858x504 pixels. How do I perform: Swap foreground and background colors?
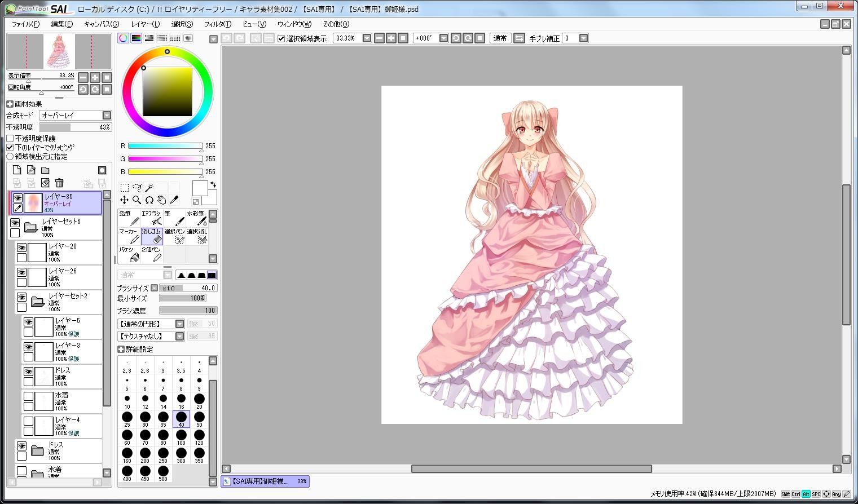(x=213, y=184)
